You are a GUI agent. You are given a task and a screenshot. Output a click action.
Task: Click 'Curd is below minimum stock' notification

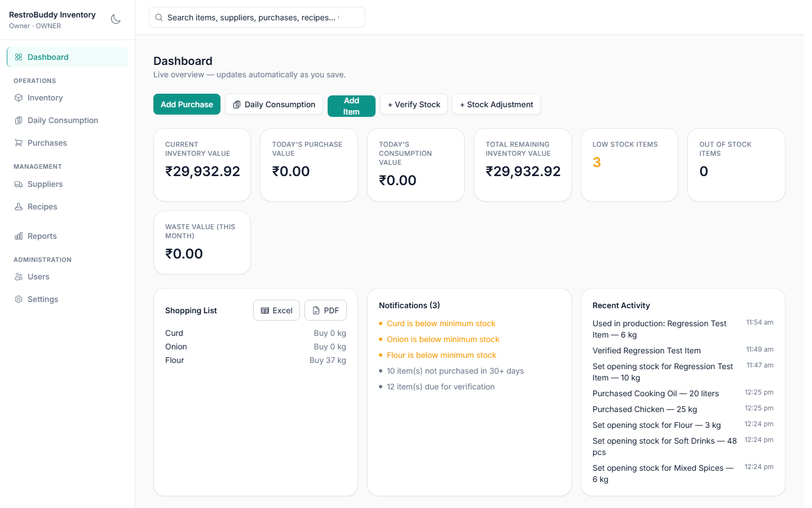tap(441, 323)
